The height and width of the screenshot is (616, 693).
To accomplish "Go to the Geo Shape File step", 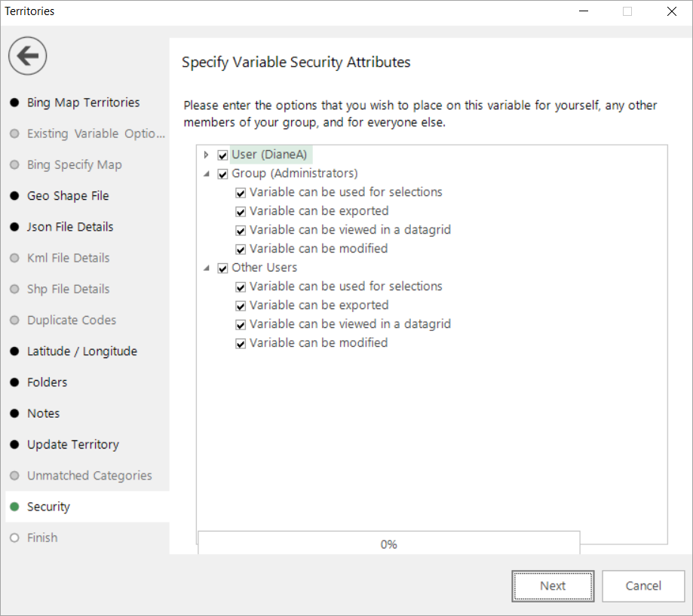I will pyautogui.click(x=68, y=196).
